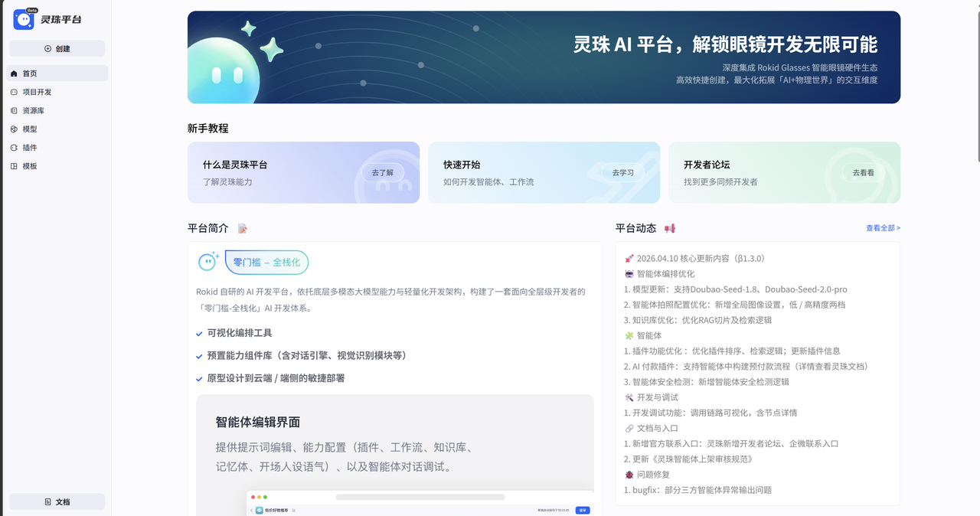This screenshot has height=516, width=980.
Task: Open 资源库 via its sidebar icon
Action: (14, 110)
